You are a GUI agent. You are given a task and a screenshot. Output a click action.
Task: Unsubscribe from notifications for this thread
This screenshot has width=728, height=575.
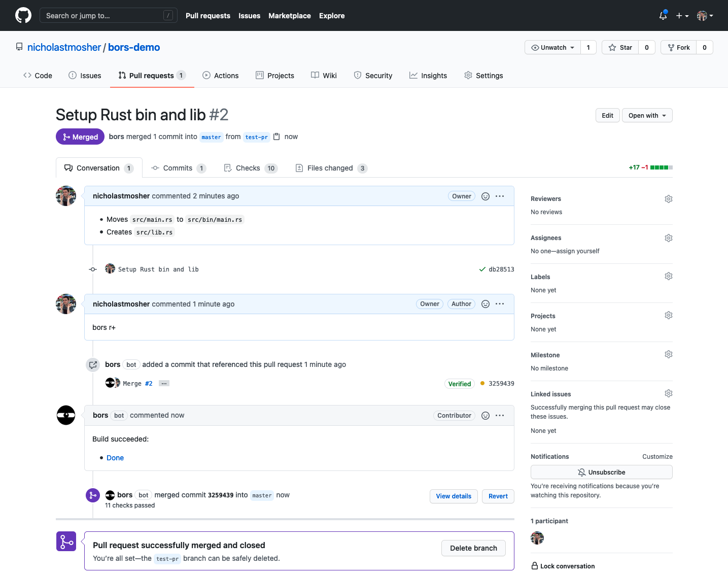[601, 472]
